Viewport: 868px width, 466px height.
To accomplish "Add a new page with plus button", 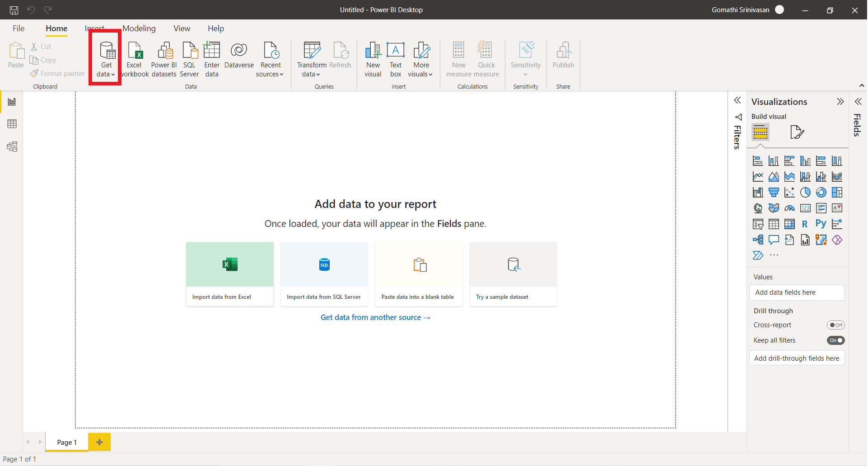I will 100,442.
